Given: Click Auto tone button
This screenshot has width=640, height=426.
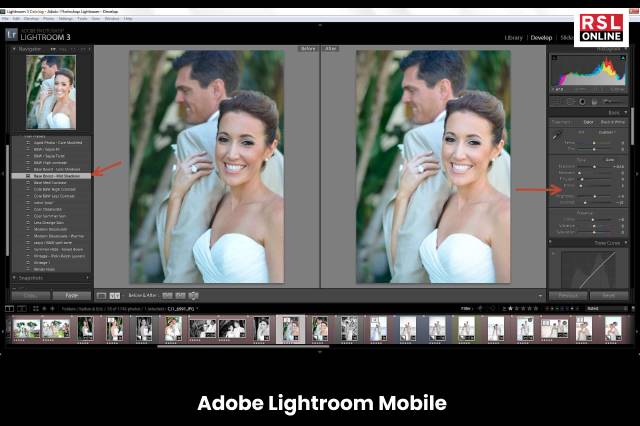Looking at the screenshot, I should [609, 160].
